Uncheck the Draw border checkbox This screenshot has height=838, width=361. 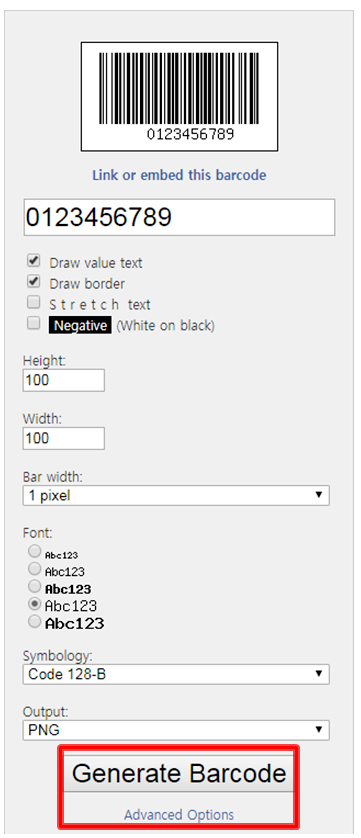[x=34, y=282]
